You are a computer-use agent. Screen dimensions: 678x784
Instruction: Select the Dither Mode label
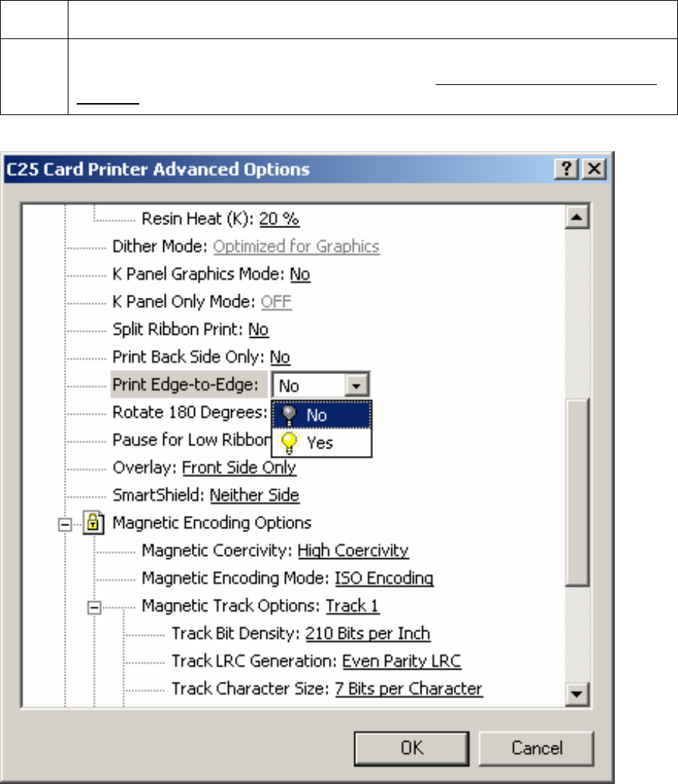pyautogui.click(x=160, y=247)
